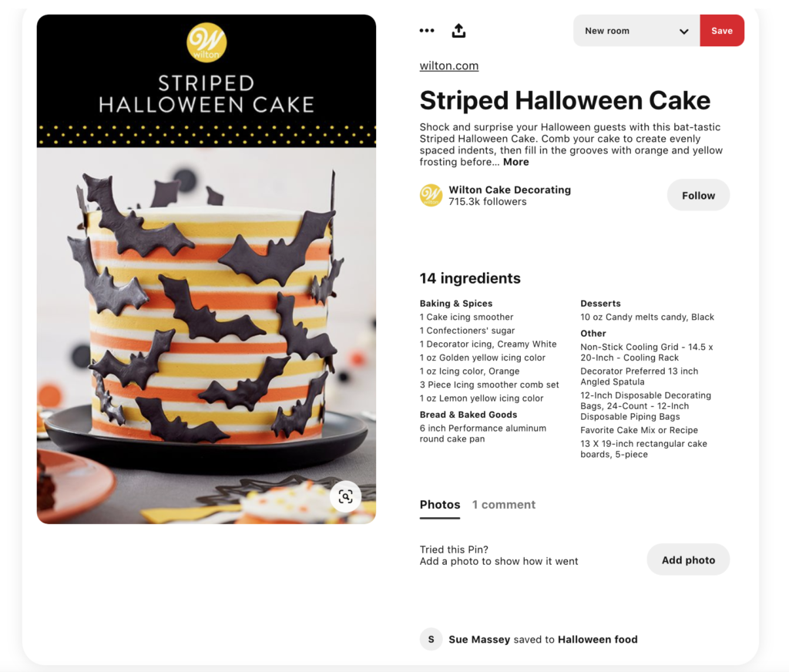Image resolution: width=789 pixels, height=672 pixels.
Task: Switch to the Photos tab
Action: click(440, 505)
